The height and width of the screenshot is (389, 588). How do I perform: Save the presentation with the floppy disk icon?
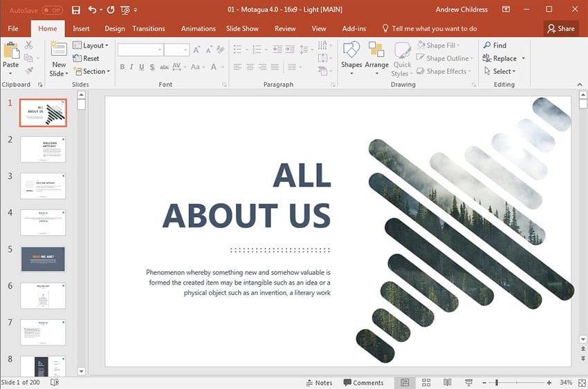coord(76,10)
